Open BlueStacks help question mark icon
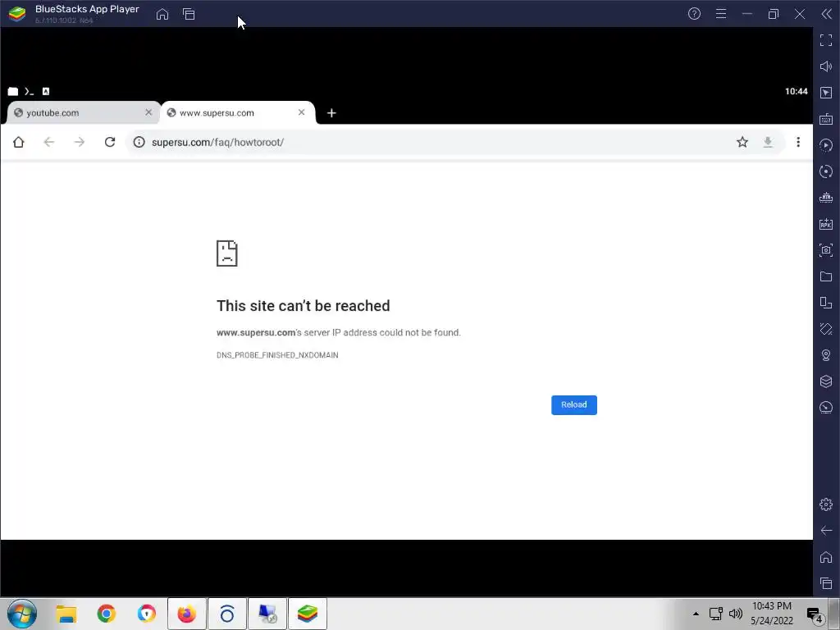The height and width of the screenshot is (630, 840). click(x=694, y=14)
